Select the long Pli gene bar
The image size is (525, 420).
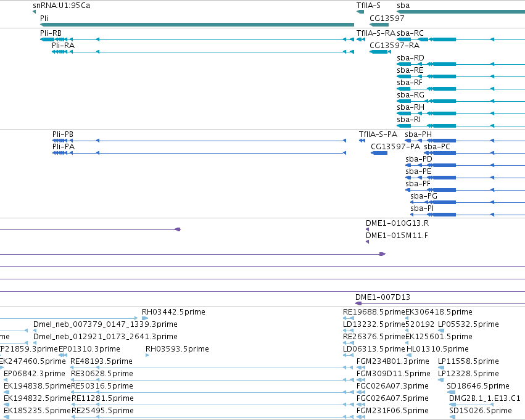[197, 25]
